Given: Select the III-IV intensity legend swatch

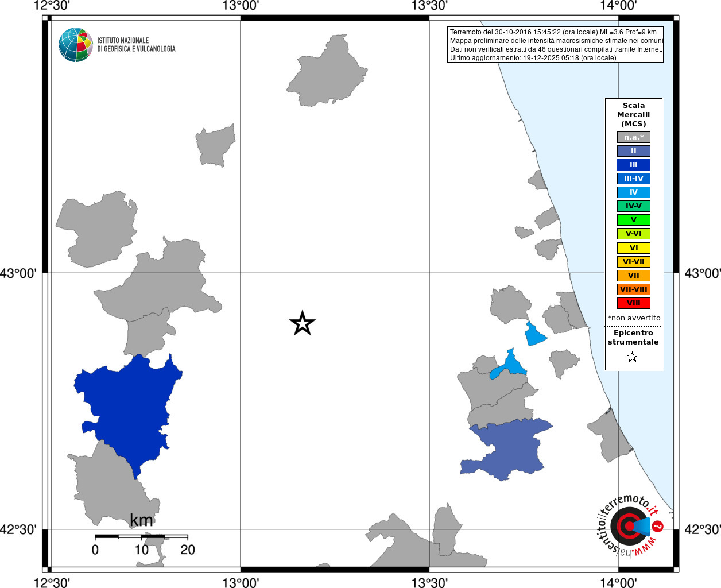Looking at the screenshot, I should (x=634, y=179).
